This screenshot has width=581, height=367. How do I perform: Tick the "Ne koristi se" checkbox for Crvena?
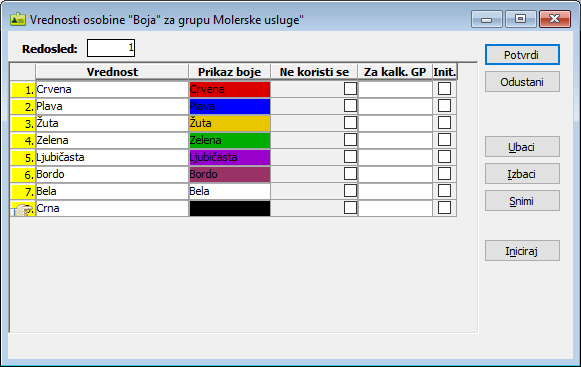pos(350,89)
